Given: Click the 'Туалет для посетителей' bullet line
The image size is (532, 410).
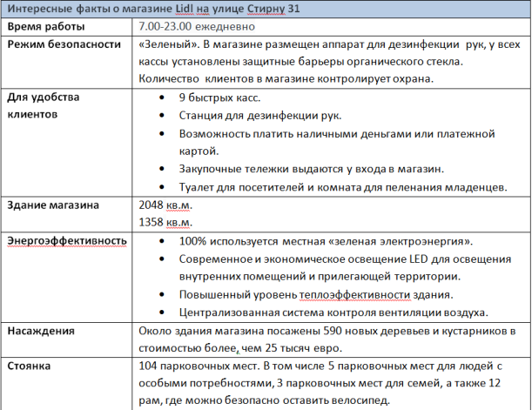Looking at the screenshot, I should pyautogui.click(x=343, y=186).
